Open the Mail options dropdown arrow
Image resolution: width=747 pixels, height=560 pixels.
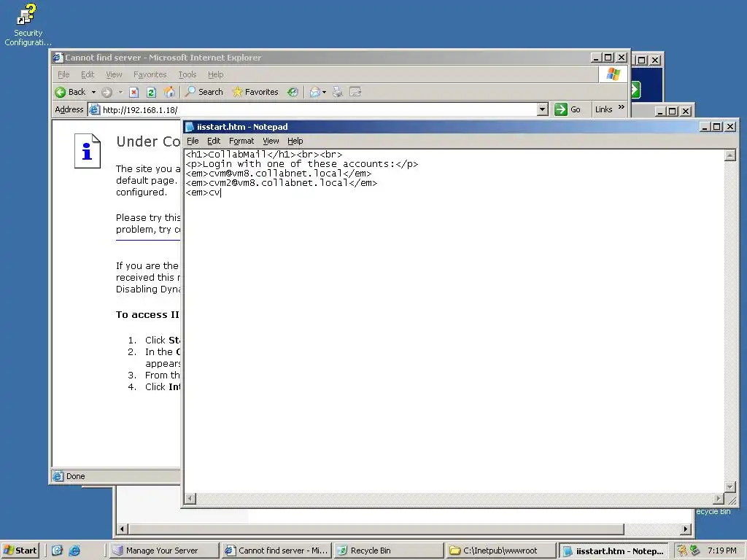[325, 92]
